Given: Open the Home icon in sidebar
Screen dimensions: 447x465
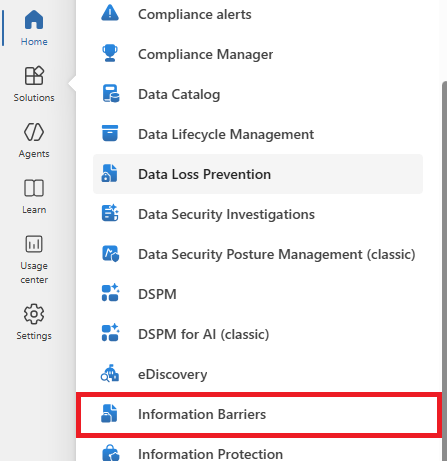Looking at the screenshot, I should pos(34,20).
